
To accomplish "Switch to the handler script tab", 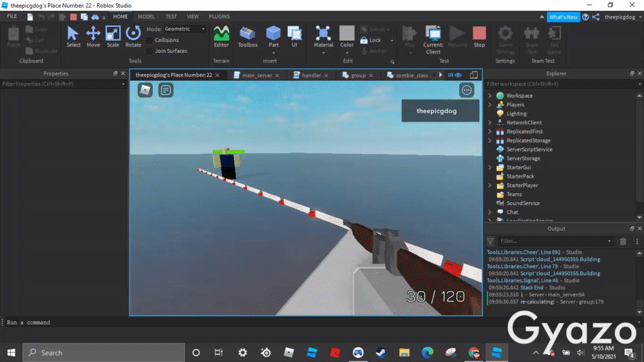I will [311, 75].
